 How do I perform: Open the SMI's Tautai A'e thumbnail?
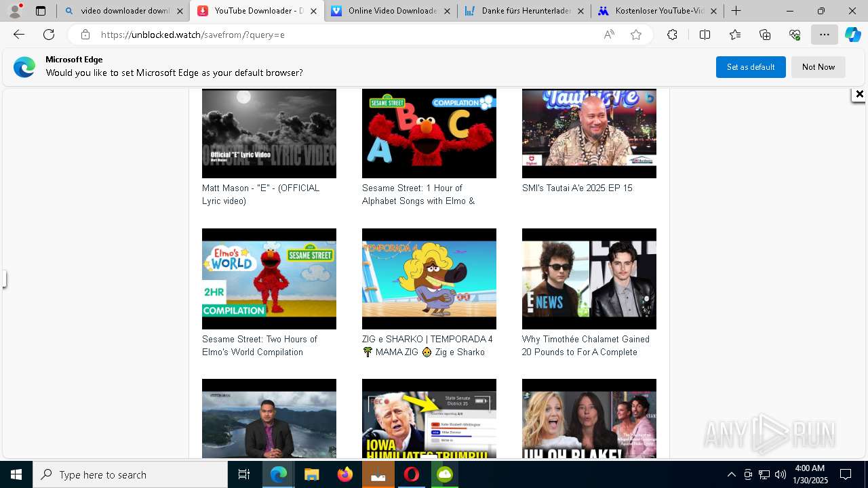coord(589,134)
